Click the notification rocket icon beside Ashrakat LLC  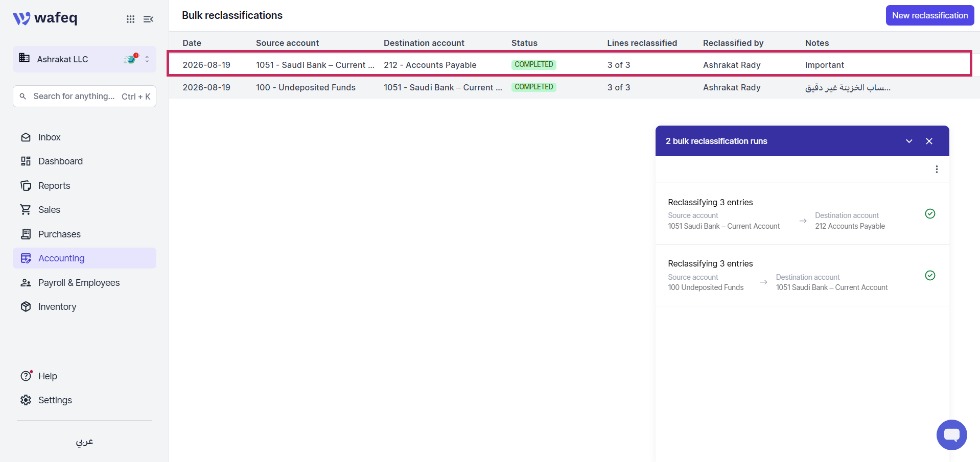pyautogui.click(x=131, y=59)
